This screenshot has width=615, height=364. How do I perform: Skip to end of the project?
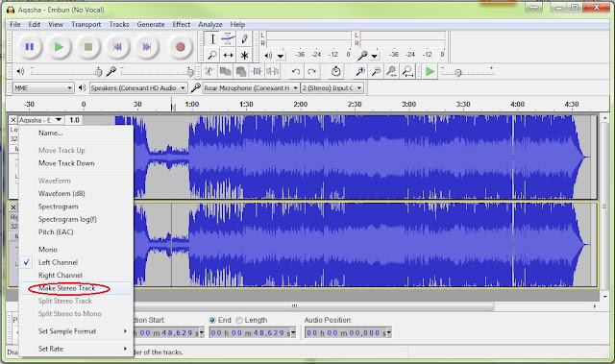coord(147,47)
